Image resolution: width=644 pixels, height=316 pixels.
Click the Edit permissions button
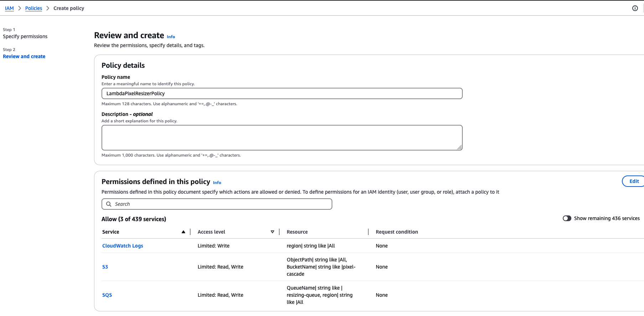[x=634, y=181]
